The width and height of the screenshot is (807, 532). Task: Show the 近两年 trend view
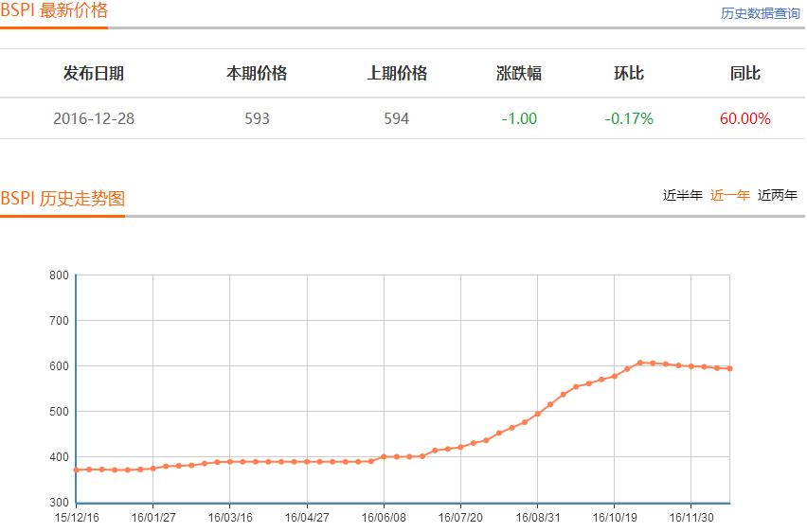778,196
